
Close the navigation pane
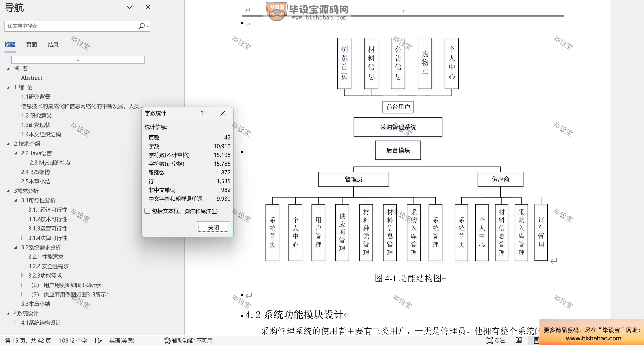tap(148, 7)
